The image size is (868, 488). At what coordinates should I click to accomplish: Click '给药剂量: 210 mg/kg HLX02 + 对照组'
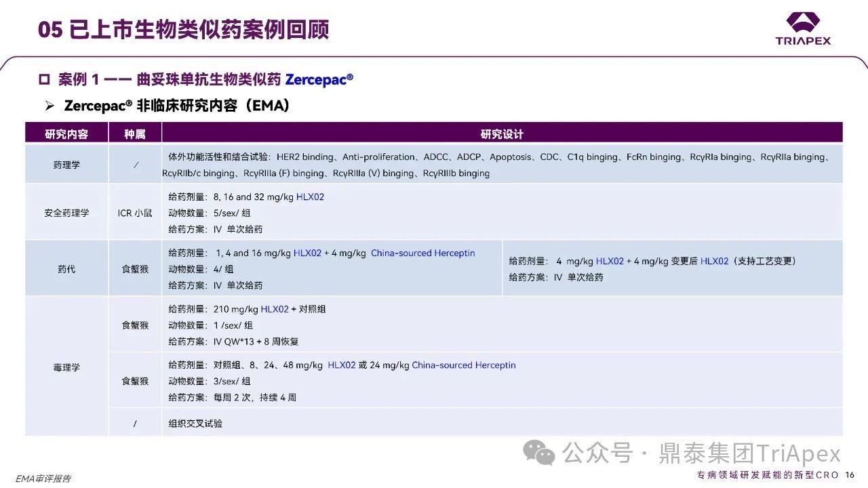(247, 309)
